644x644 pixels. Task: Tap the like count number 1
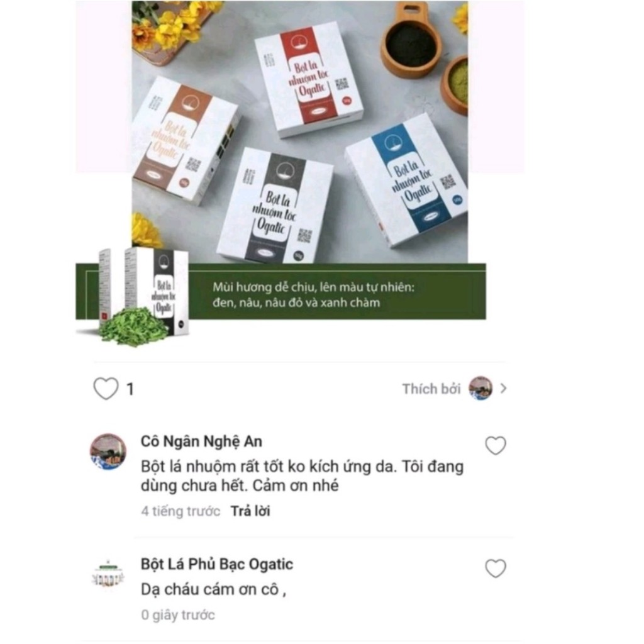130,389
